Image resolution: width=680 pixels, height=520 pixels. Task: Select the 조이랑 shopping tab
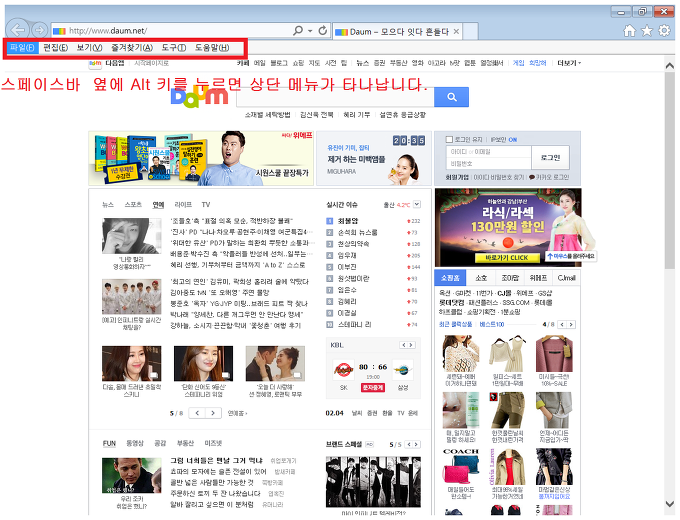tap(510, 278)
